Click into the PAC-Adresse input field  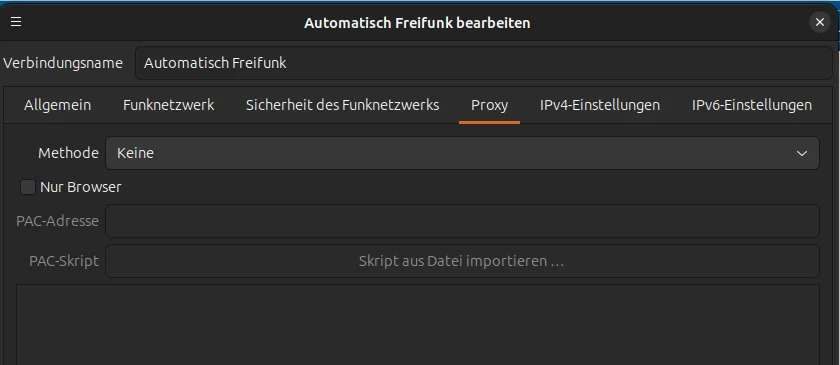coord(462,221)
